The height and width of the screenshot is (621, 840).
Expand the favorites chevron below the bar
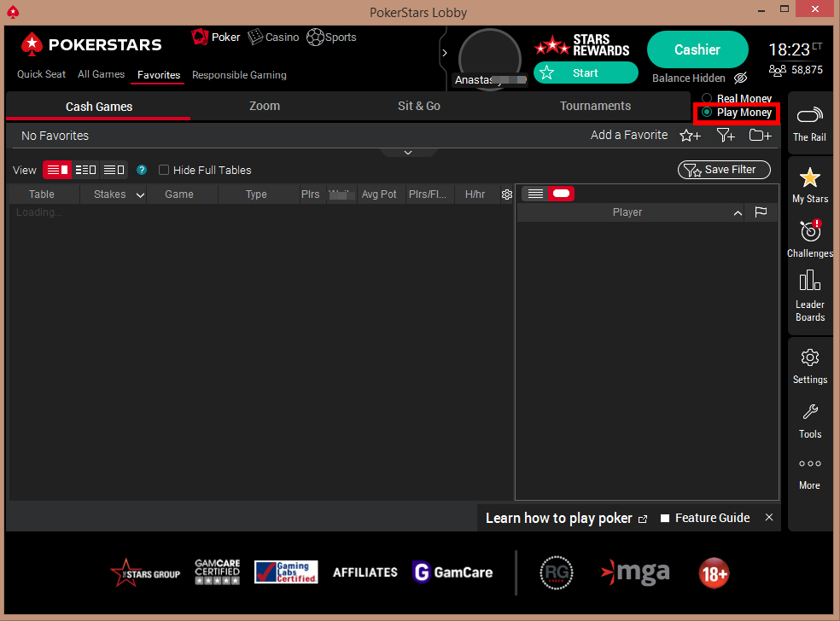(x=408, y=153)
